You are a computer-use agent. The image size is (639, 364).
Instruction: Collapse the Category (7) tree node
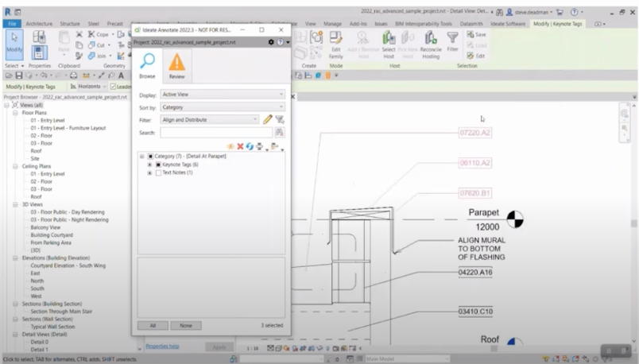coord(141,156)
